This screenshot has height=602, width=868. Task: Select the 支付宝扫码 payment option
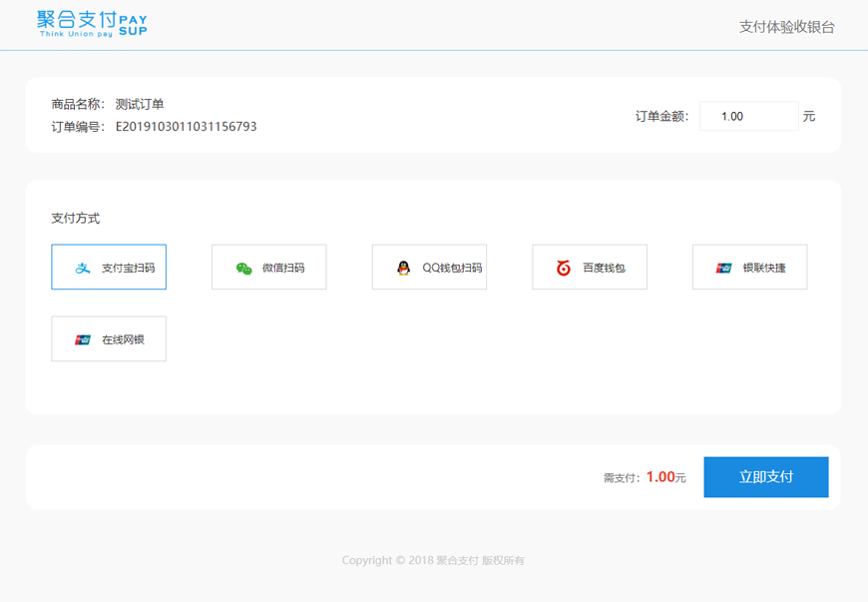click(109, 267)
